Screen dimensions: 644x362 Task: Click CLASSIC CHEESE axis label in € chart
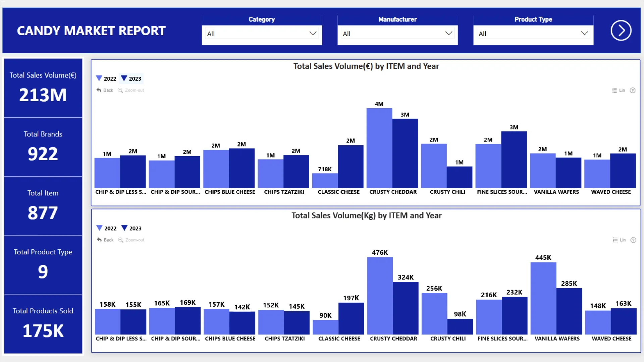tap(339, 192)
